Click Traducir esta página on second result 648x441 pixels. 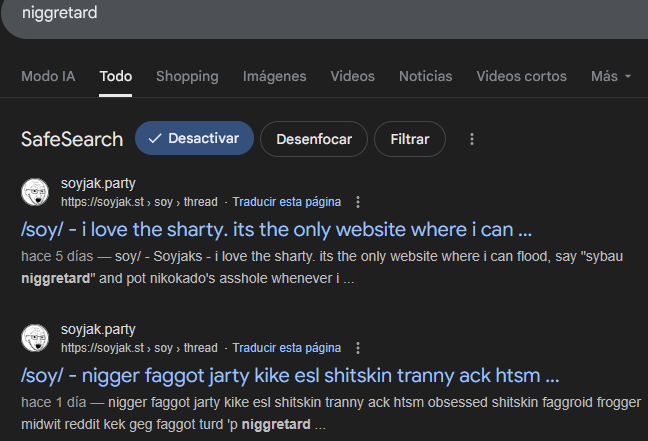click(287, 348)
